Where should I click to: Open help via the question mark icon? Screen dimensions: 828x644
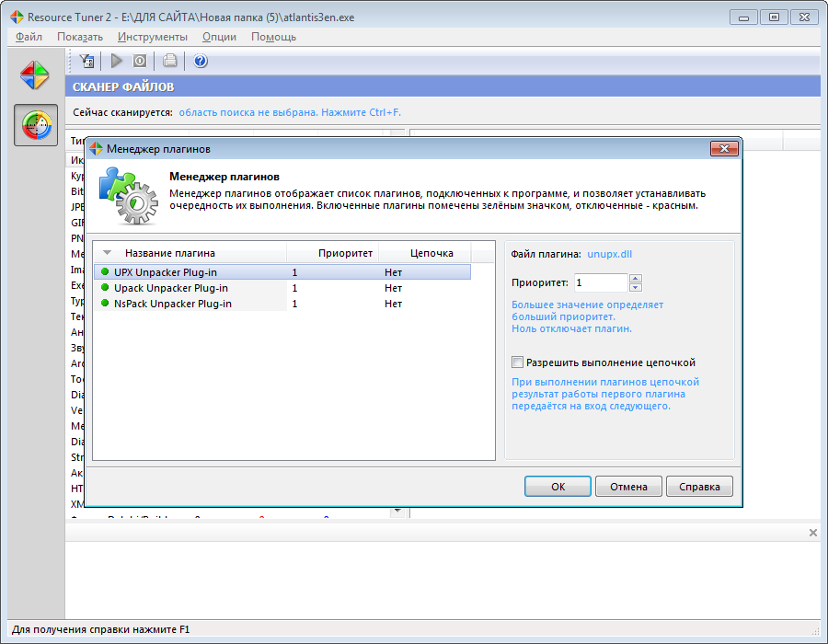[201, 62]
